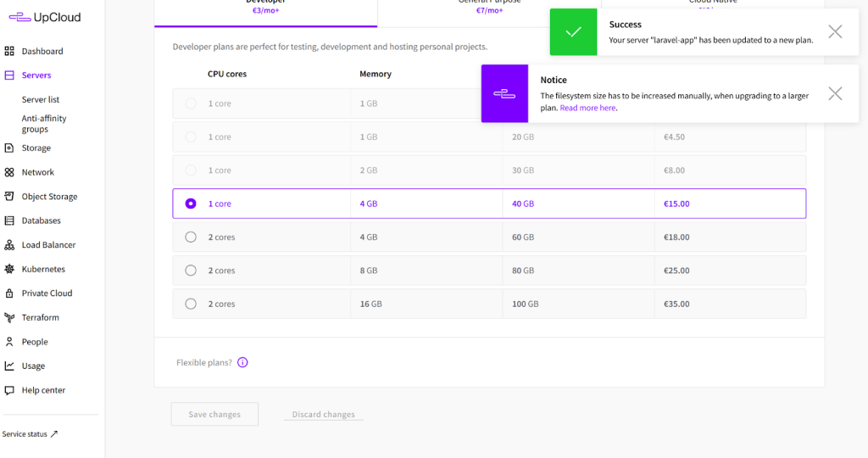The height and width of the screenshot is (458, 868).
Task: Click the Save changes button
Action: [214, 414]
